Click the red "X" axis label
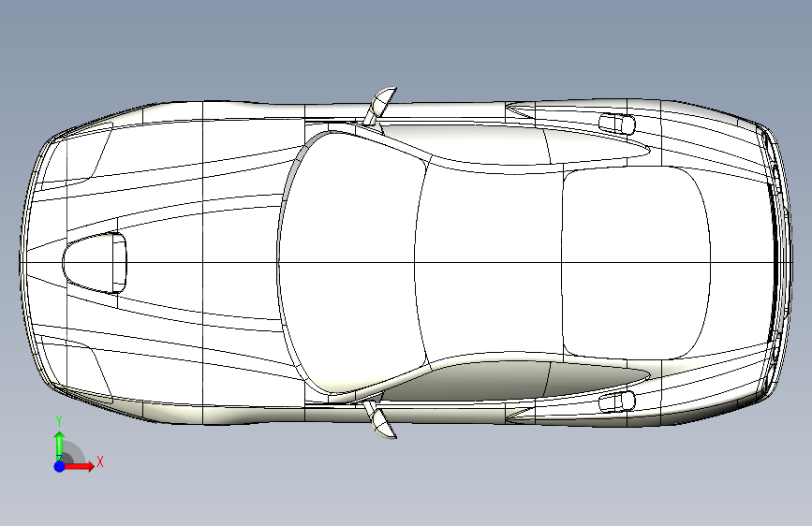This screenshot has height=526, width=812. [x=100, y=461]
